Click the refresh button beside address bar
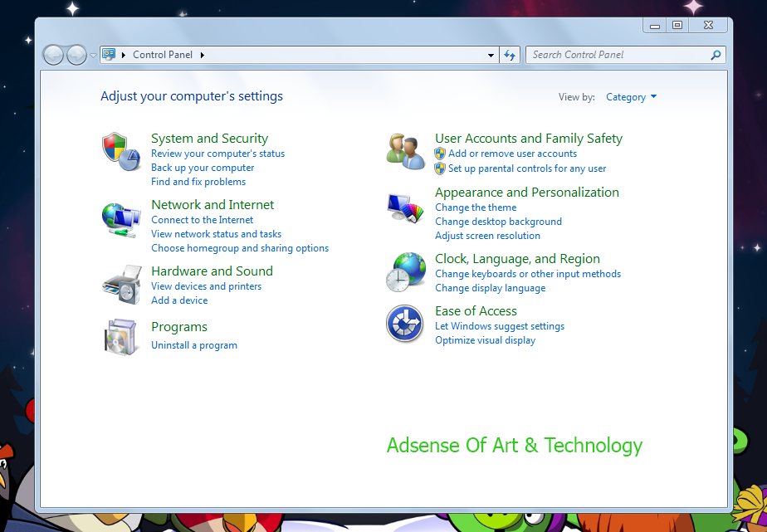767x532 pixels. (x=510, y=55)
